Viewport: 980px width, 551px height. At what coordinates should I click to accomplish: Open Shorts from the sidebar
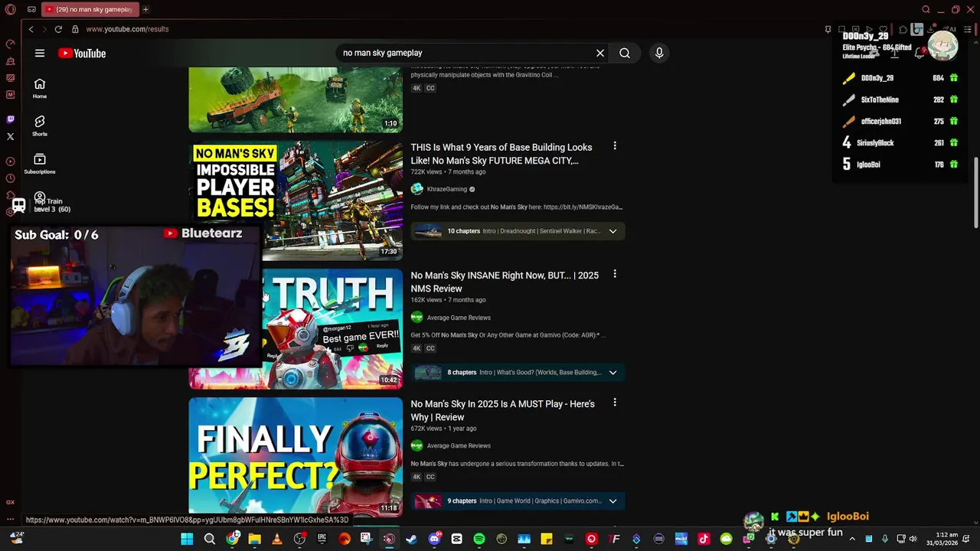[x=40, y=126]
